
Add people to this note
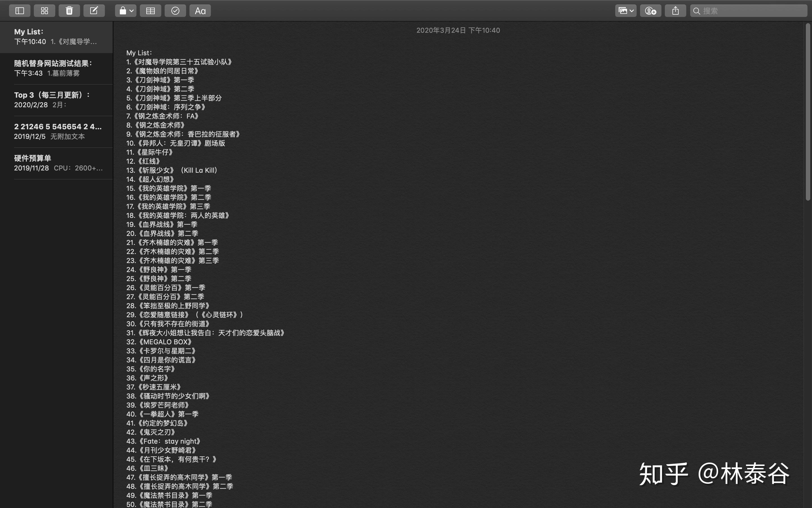[651, 11]
